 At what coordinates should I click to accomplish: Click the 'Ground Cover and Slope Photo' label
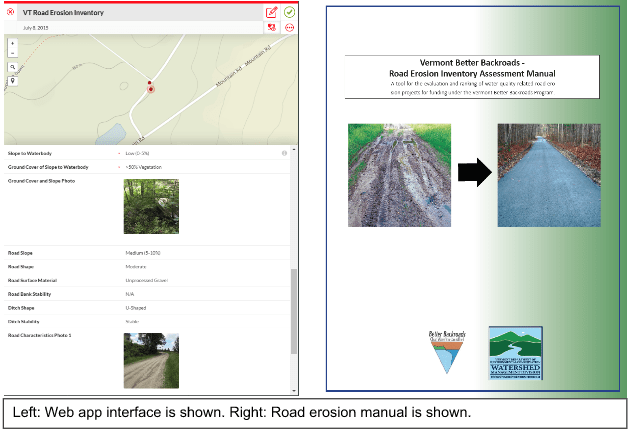pyautogui.click(x=42, y=181)
